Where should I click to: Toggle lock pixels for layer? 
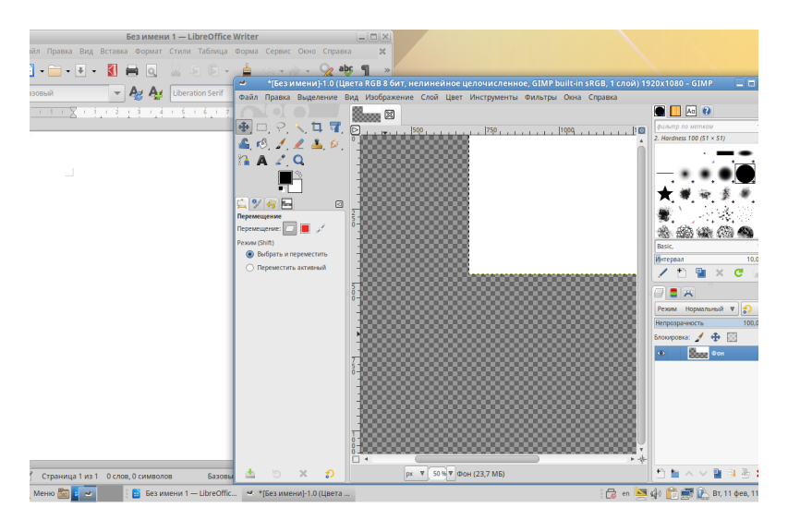(699, 337)
